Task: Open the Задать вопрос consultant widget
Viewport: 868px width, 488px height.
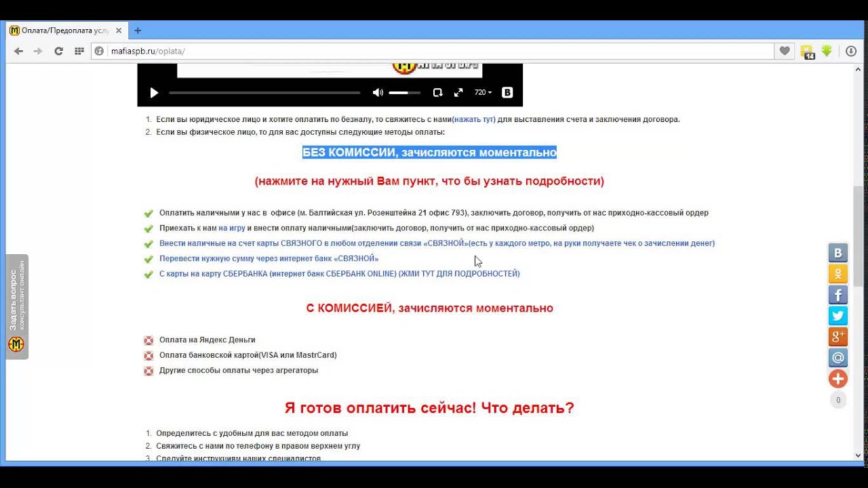Action: point(17,306)
